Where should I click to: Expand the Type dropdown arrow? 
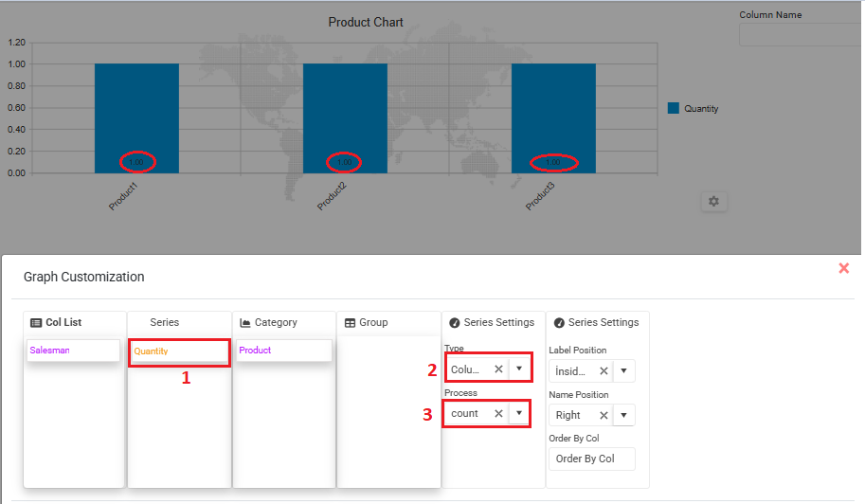pos(519,369)
